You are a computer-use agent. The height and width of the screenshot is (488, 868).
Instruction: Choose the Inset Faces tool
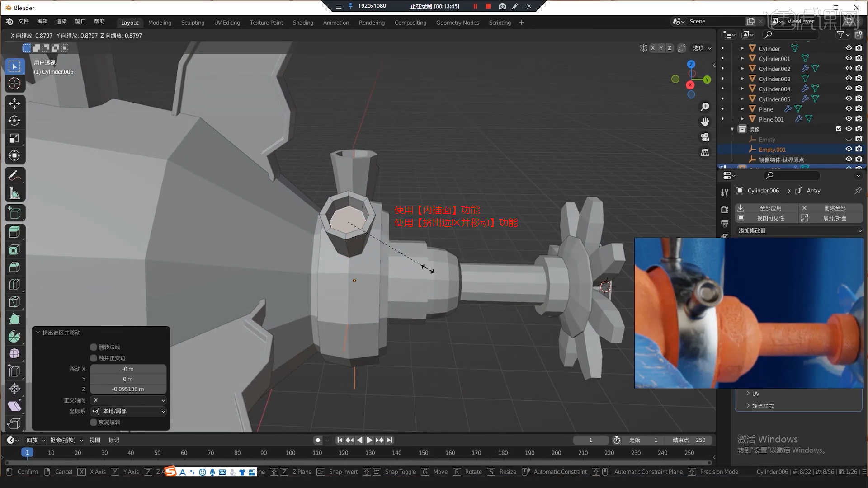15,249
